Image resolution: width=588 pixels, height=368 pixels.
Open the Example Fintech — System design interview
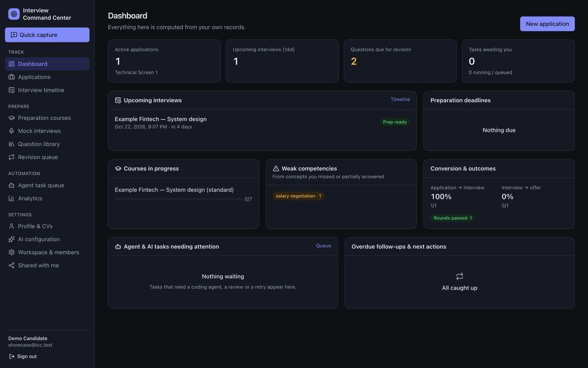pos(161,119)
